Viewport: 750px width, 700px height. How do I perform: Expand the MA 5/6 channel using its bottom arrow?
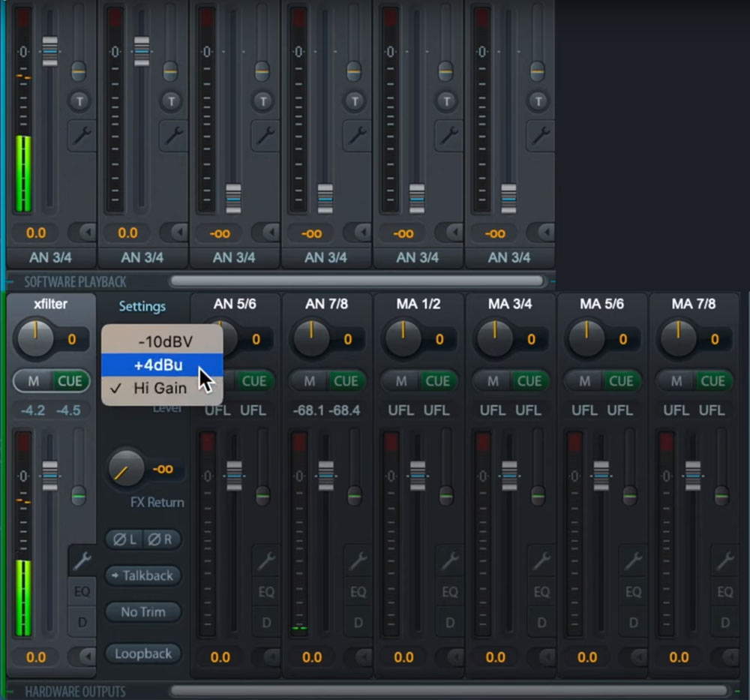[634, 656]
